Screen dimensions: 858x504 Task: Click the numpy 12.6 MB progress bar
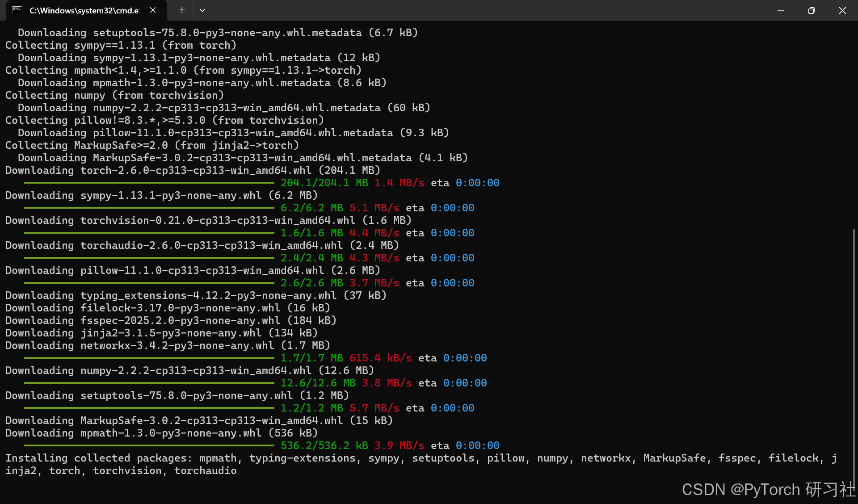coord(149,383)
